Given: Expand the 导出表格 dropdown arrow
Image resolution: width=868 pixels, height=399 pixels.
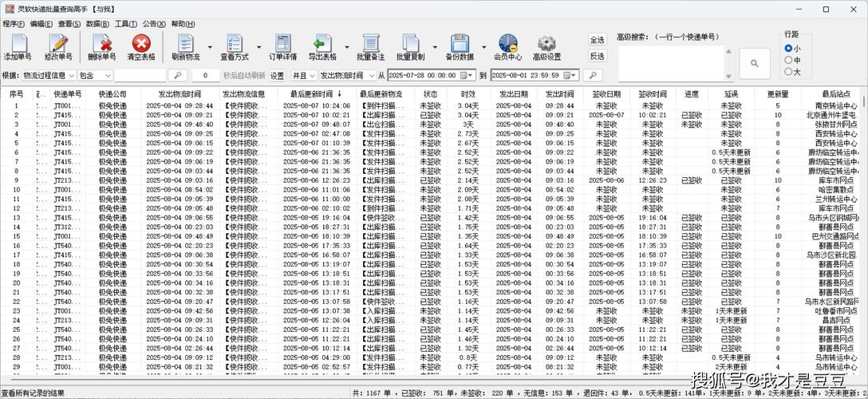Looking at the screenshot, I should pyautogui.click(x=347, y=48).
